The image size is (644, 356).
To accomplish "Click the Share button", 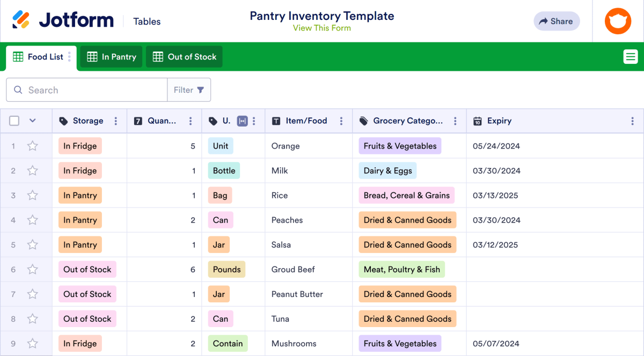I will pyautogui.click(x=557, y=21).
